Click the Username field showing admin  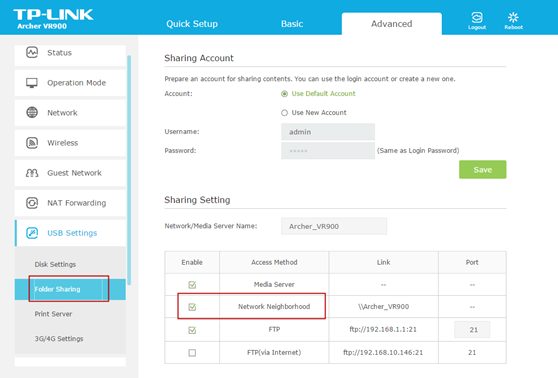point(328,132)
